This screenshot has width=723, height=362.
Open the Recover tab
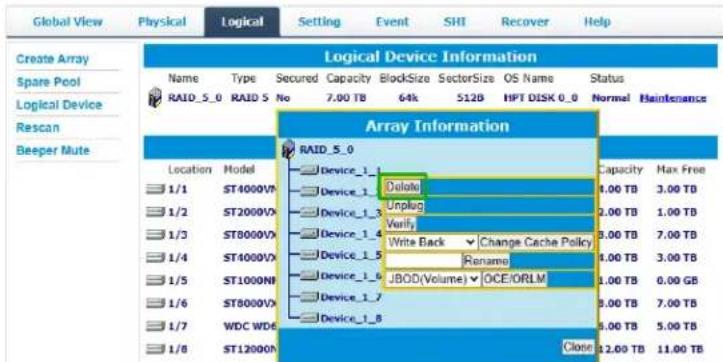coord(525,22)
